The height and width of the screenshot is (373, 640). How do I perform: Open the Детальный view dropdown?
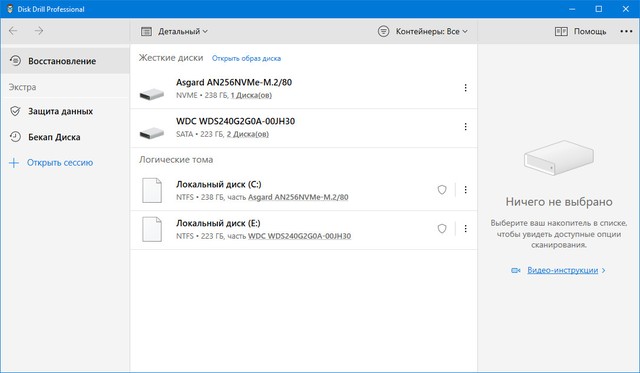tap(174, 31)
